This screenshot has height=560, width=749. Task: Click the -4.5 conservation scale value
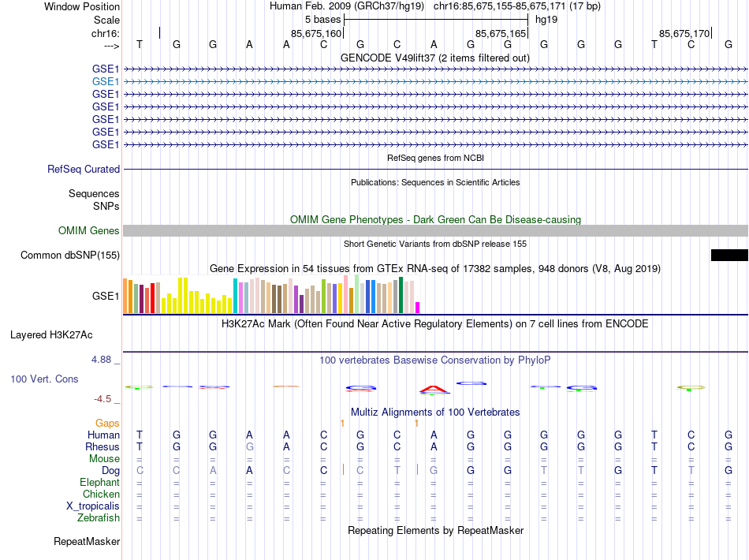(x=102, y=399)
